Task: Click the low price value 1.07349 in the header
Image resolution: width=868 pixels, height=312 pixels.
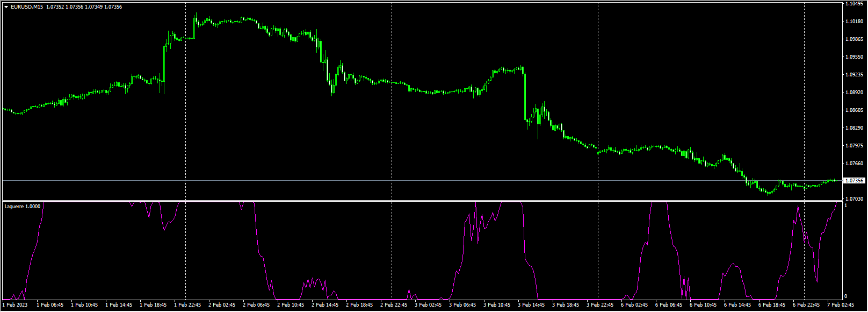Action: [x=93, y=7]
